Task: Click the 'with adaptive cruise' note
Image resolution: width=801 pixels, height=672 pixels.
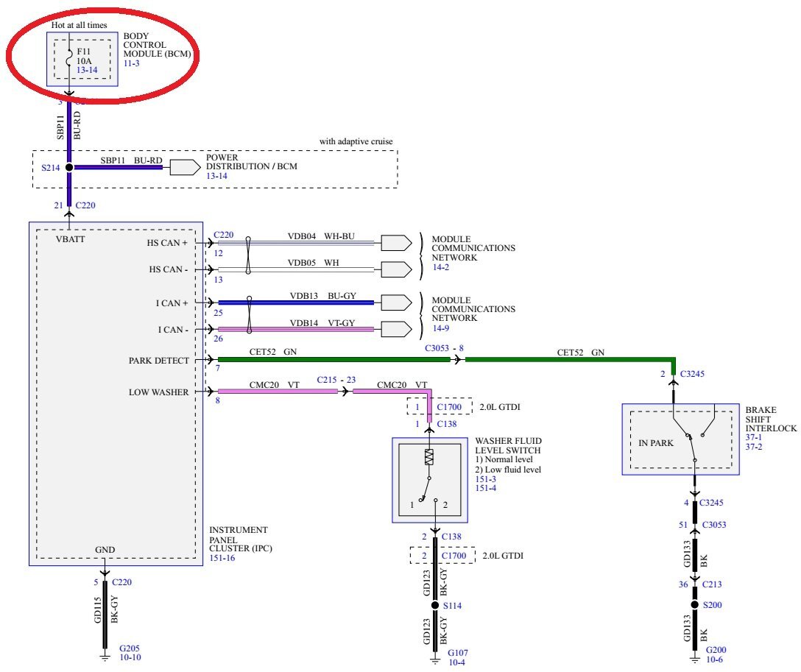Action: tap(356, 141)
